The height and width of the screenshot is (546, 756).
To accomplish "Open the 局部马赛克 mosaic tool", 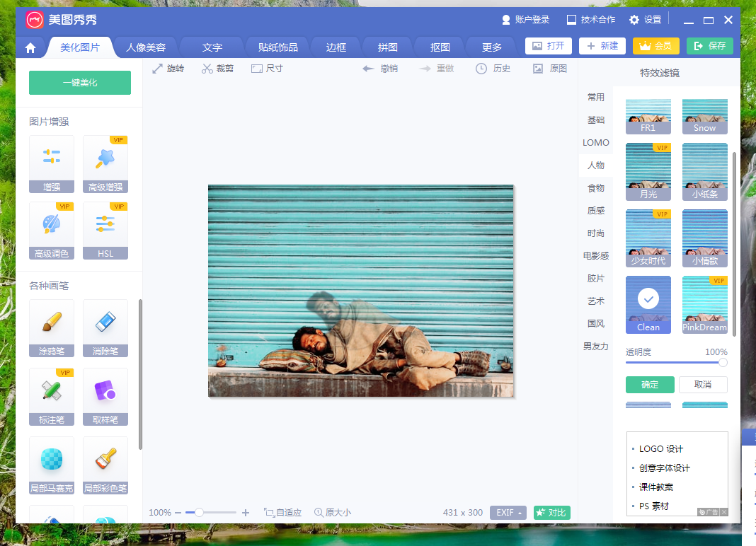I will point(51,465).
